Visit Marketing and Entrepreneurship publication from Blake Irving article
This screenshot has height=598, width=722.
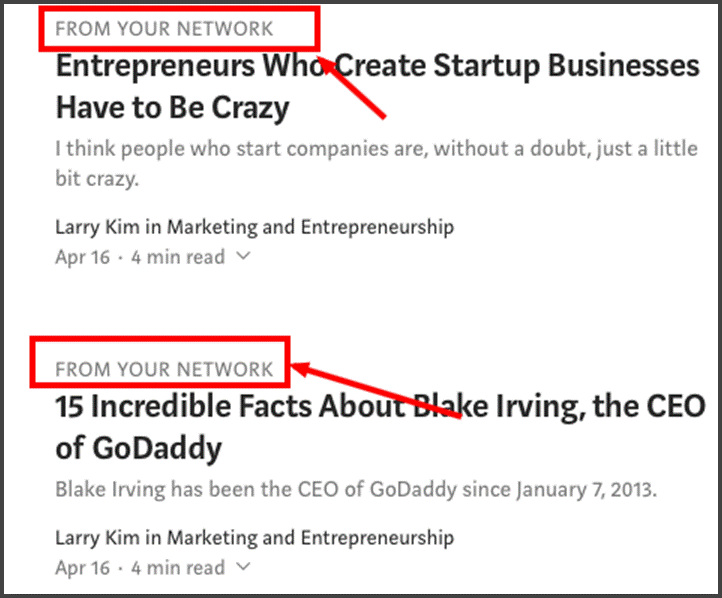pyautogui.click(x=310, y=538)
